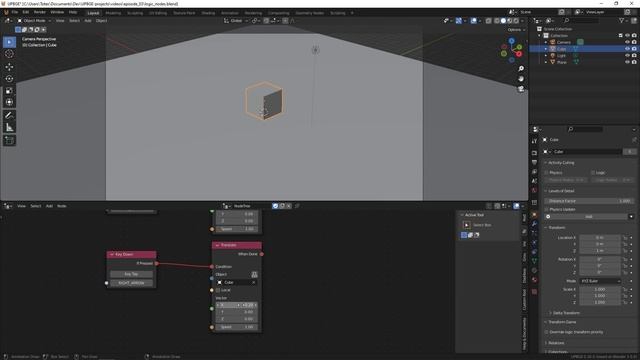Screen dimensions: 640x360
Task: Open the Output properties tab icon
Action: (x=534, y=162)
